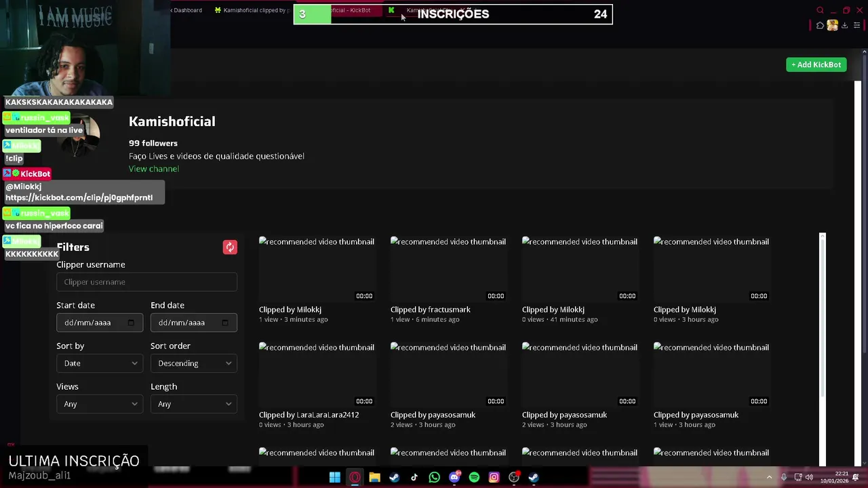Click the + Add KickBot button
Image resolution: width=868 pixels, height=488 pixels.
click(x=816, y=64)
